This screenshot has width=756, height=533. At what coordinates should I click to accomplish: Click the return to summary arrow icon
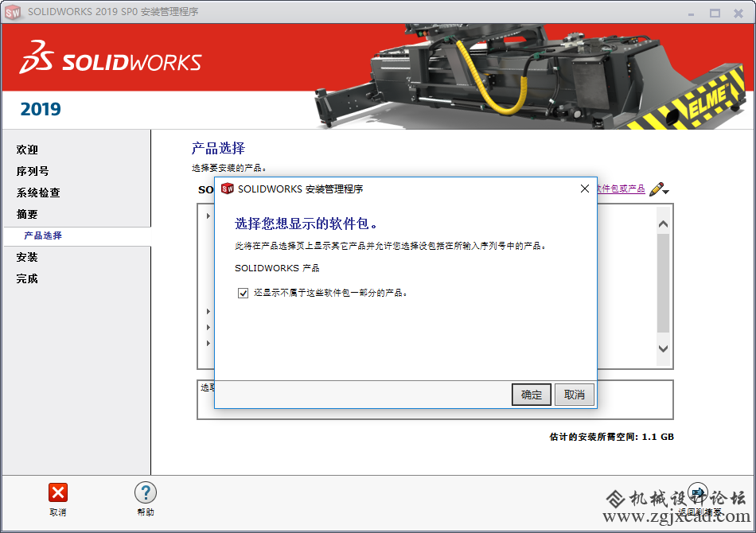coord(698,492)
